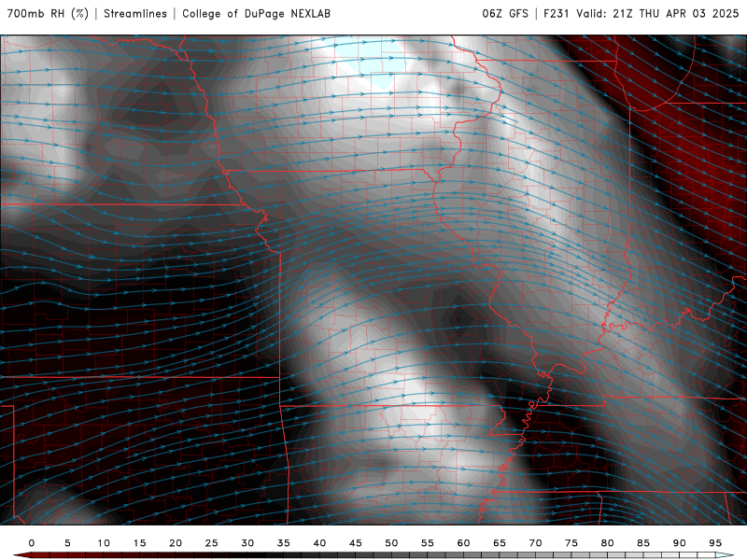Click the "85" value on the color scale

643,543
